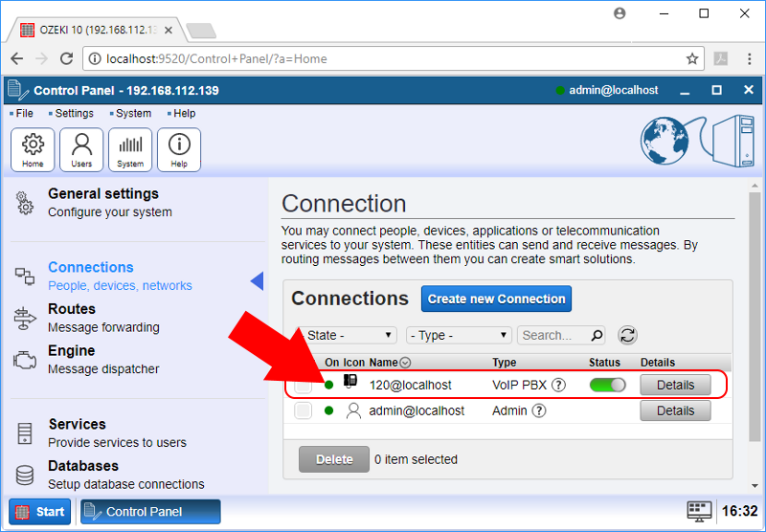
Task: Open General settings link
Action: 103,194
